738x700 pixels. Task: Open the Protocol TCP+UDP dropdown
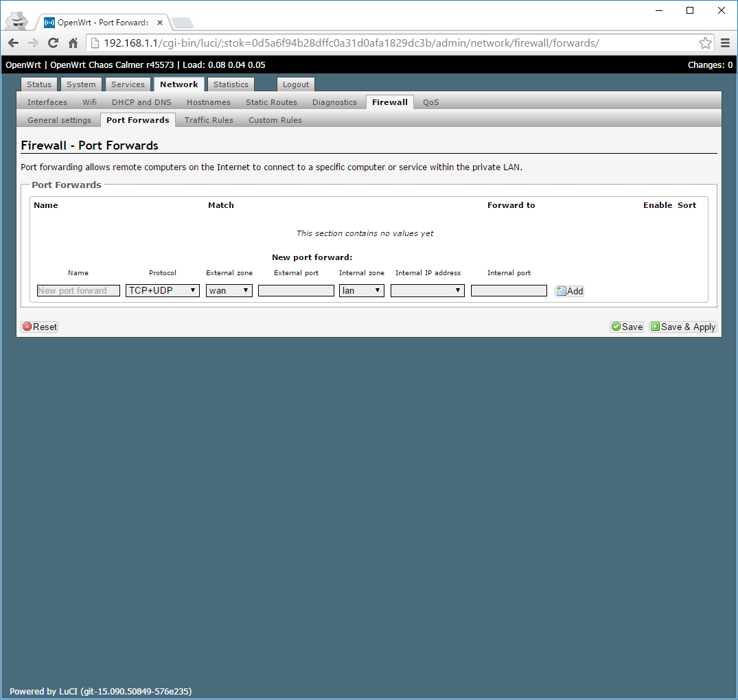(x=163, y=290)
